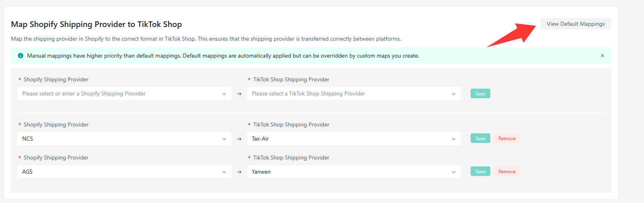Viewport: 644px width, 203px height.
Task: Click the AGS provider input field
Action: pyautogui.click(x=117, y=172)
